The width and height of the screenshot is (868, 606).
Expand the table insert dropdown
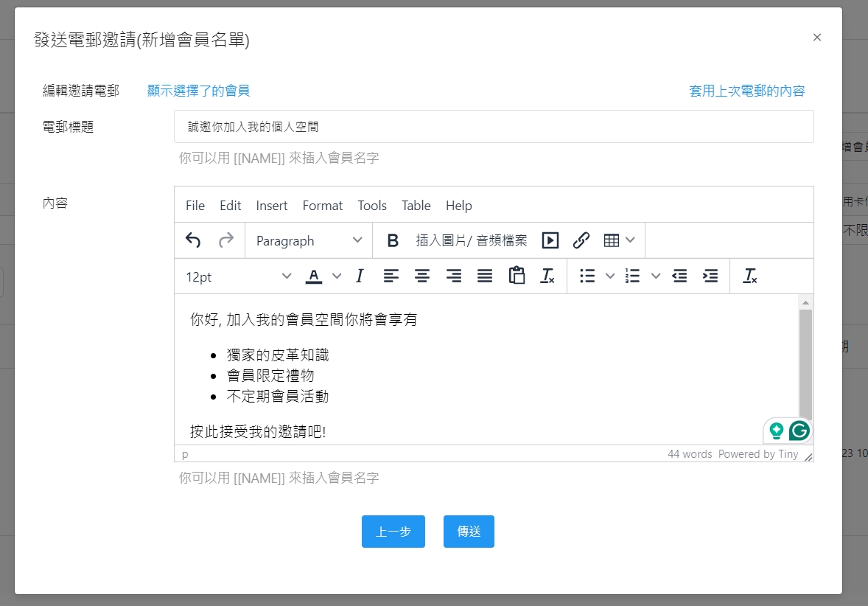tap(630, 240)
